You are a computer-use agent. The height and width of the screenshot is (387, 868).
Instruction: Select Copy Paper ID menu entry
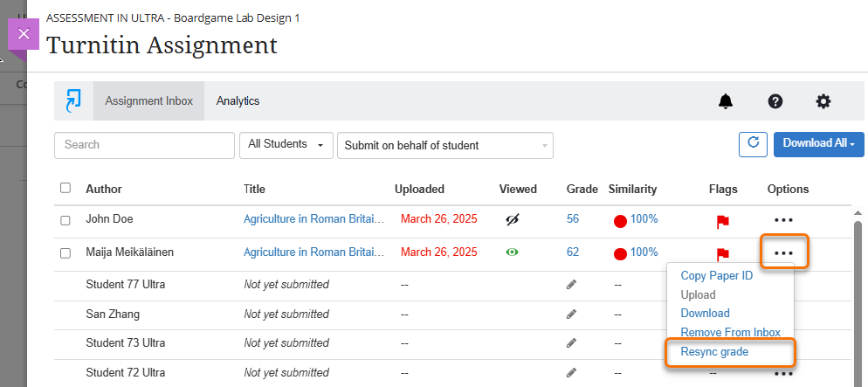716,275
